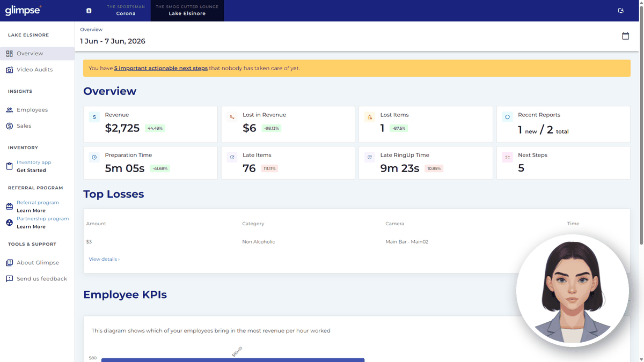Screen dimensions: 644x362
Task: Click the -98.13% lost revenue badge
Action: [272, 128]
